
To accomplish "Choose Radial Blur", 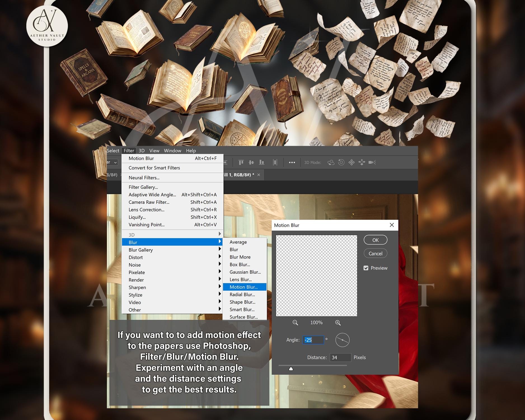I will pos(245,295).
